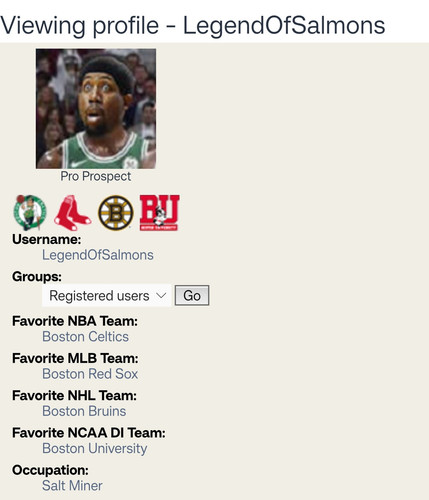Click the Red Sox socks logo

tap(72, 213)
